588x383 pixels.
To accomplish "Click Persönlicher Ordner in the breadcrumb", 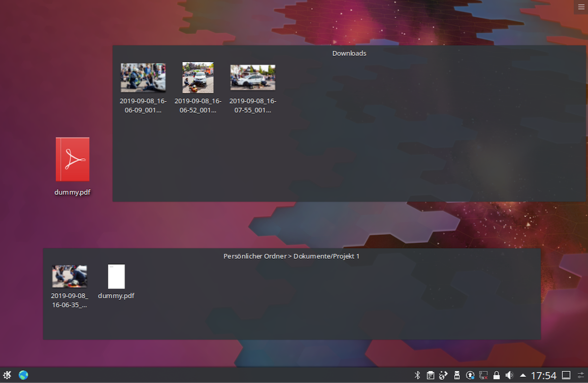I will [x=255, y=256].
